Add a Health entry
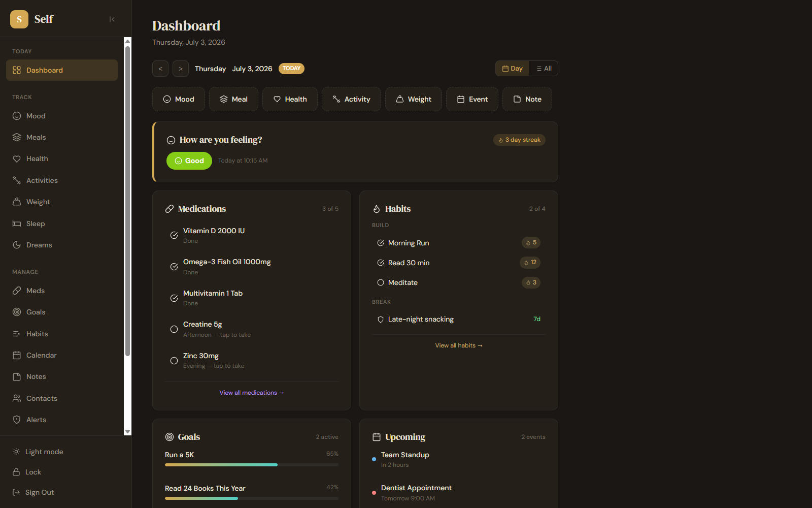This screenshot has width=812, height=508. click(290, 99)
